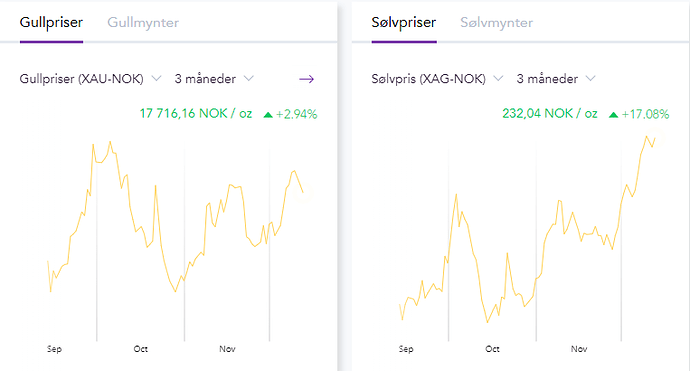The width and height of the screenshot is (690, 371).
Task: Click the +2.94% gold change value
Action: [x=297, y=114]
